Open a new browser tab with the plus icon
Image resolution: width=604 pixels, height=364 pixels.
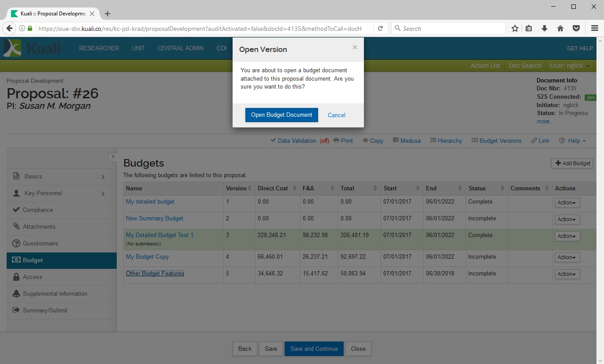coord(107,14)
